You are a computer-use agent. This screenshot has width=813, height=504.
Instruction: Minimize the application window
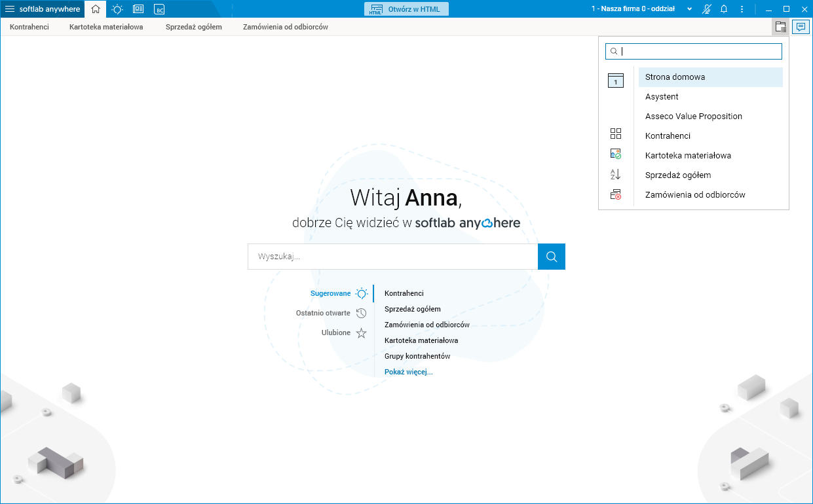[x=769, y=9]
